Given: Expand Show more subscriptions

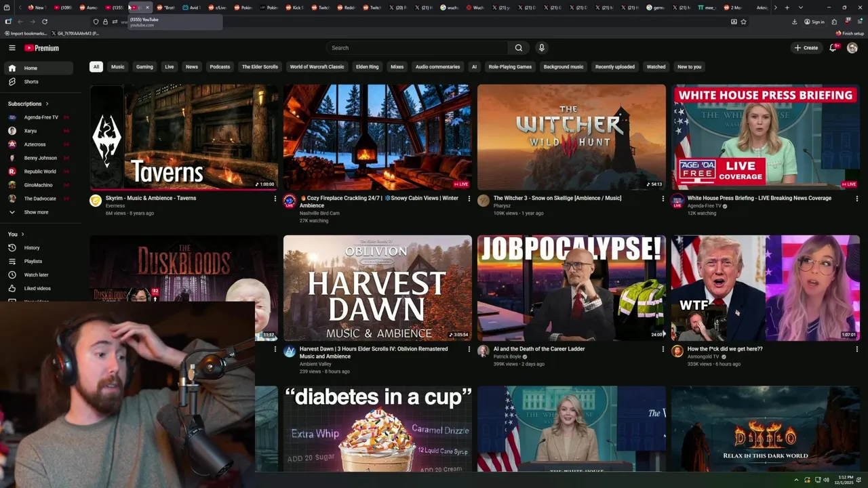Looking at the screenshot, I should point(38,212).
